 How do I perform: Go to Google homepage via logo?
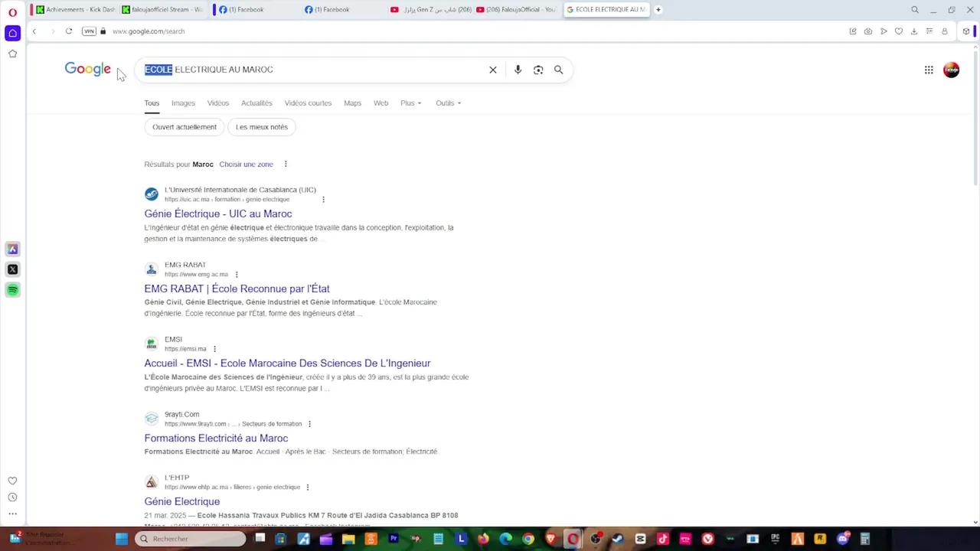pyautogui.click(x=88, y=70)
